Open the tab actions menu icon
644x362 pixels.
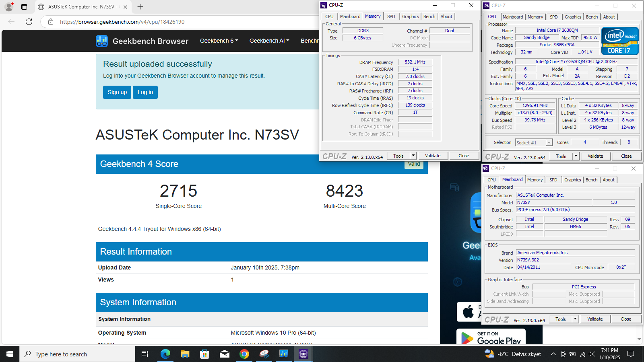24,7
